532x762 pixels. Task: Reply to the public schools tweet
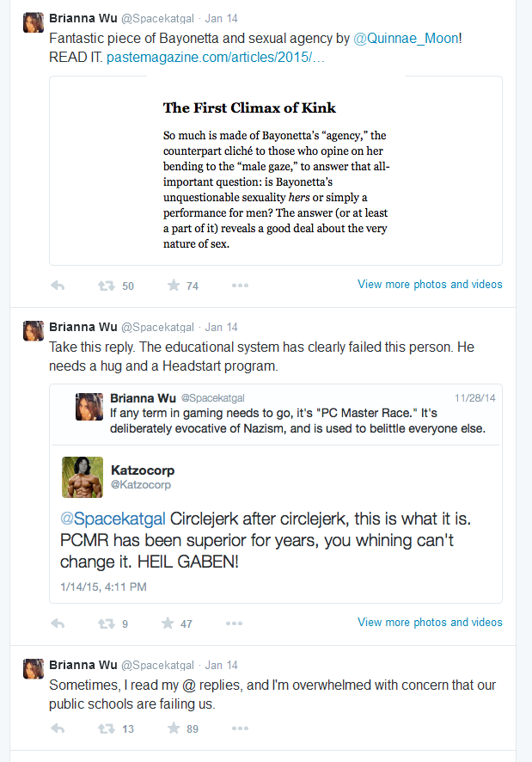[58, 728]
